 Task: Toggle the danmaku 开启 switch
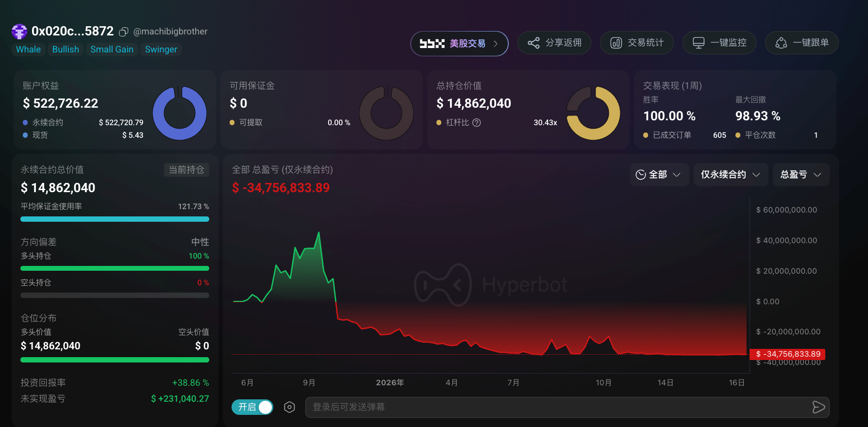(252, 407)
